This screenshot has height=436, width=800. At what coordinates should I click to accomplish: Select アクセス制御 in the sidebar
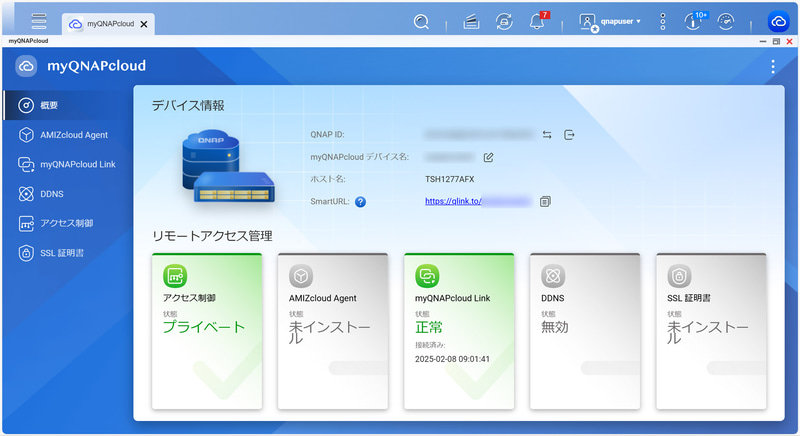pyautogui.click(x=68, y=223)
